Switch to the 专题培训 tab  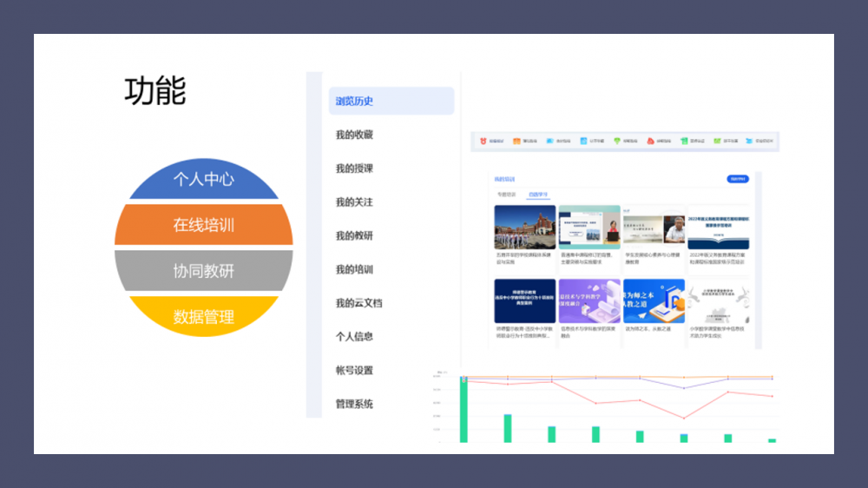[x=506, y=195]
